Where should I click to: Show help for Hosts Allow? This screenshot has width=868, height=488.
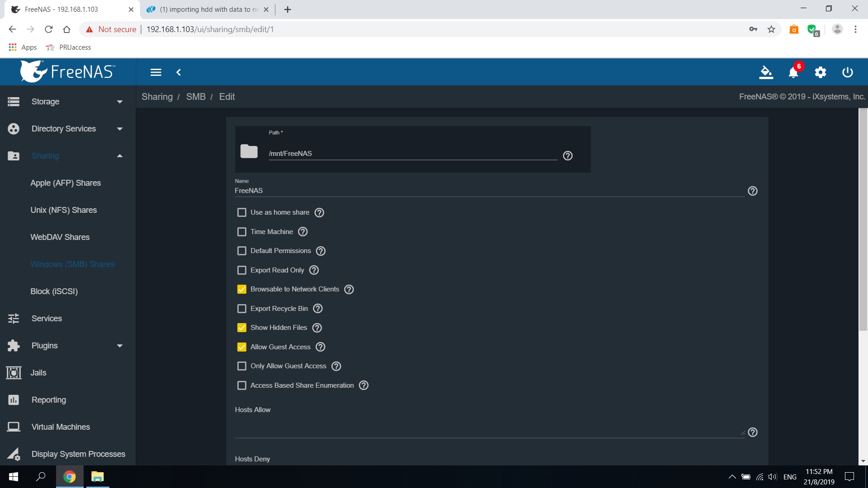click(753, 432)
